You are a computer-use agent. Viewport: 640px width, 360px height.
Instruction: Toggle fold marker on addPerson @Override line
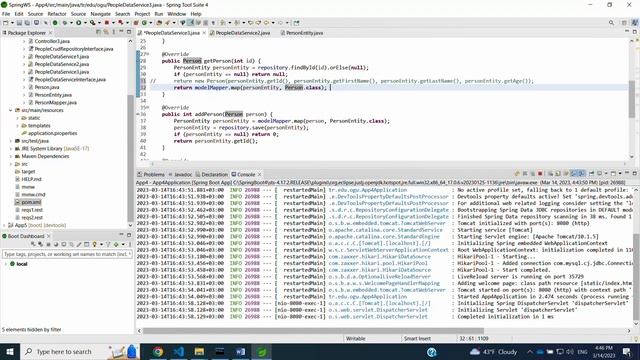pos(147,107)
